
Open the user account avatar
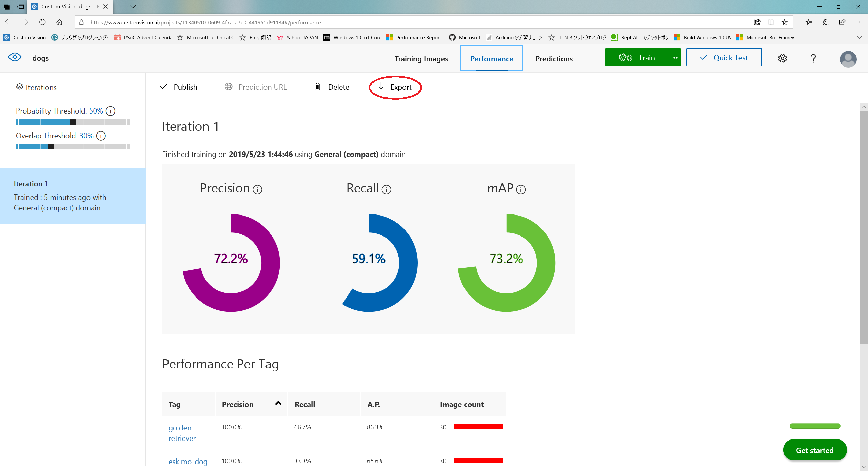point(848,59)
